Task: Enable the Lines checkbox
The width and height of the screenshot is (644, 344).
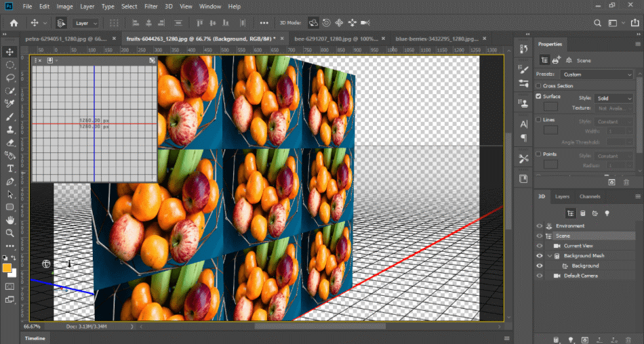Action: [x=538, y=120]
